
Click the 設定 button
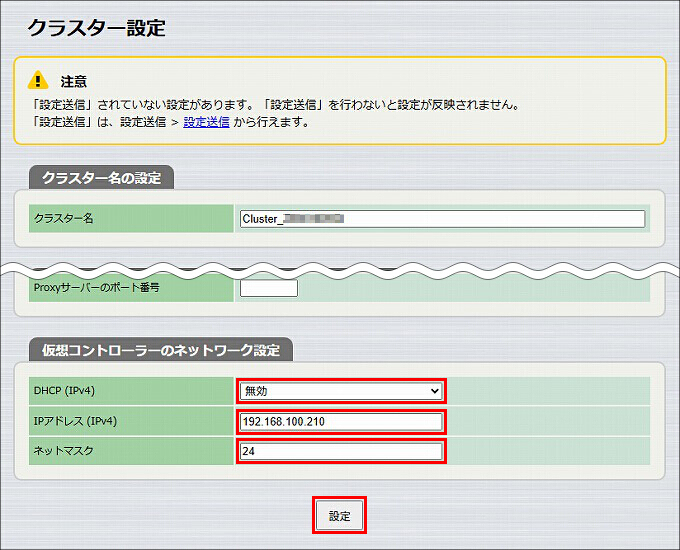pos(339,515)
